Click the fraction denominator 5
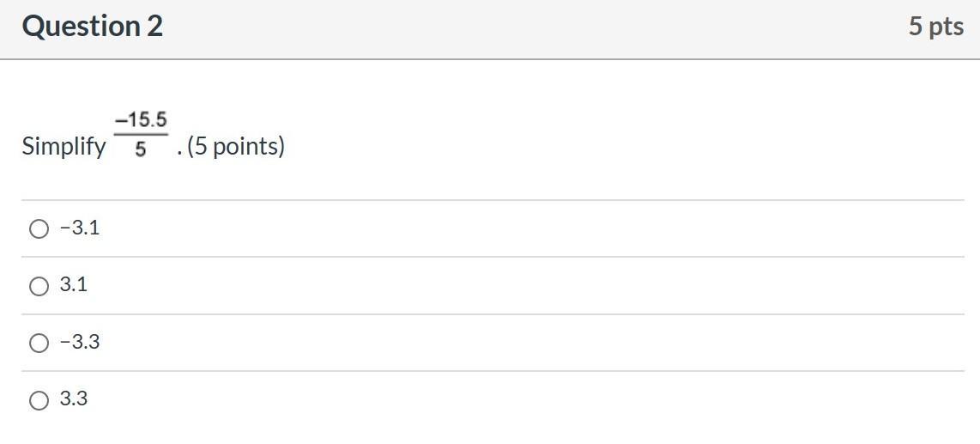 click(x=141, y=150)
